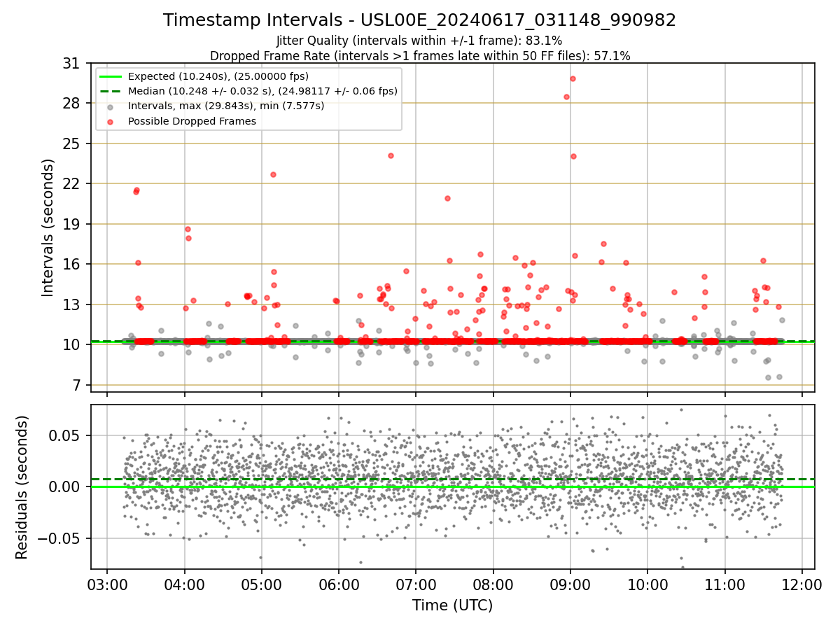Click the 16 tick on intervals axis
The width and height of the screenshot is (840, 630).
click(x=72, y=265)
